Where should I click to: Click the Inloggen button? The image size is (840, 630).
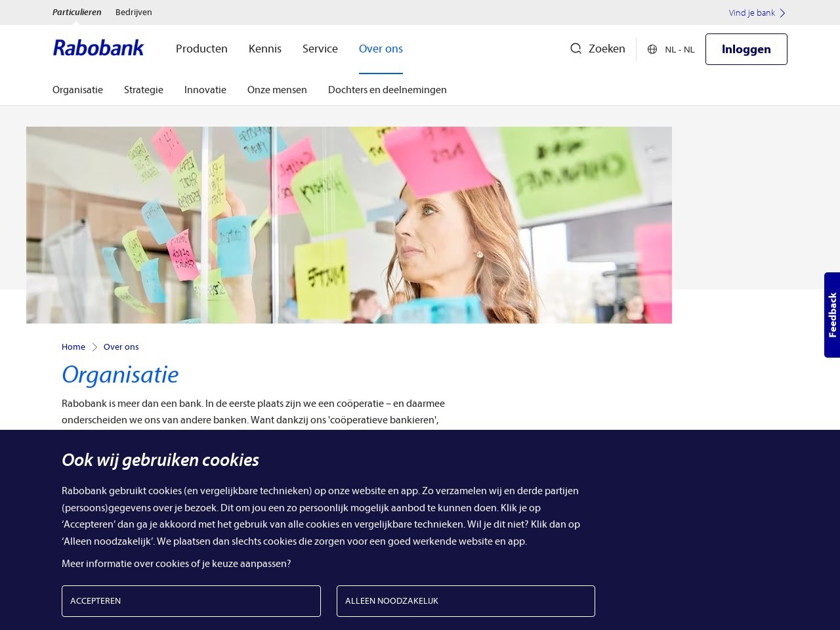746,49
